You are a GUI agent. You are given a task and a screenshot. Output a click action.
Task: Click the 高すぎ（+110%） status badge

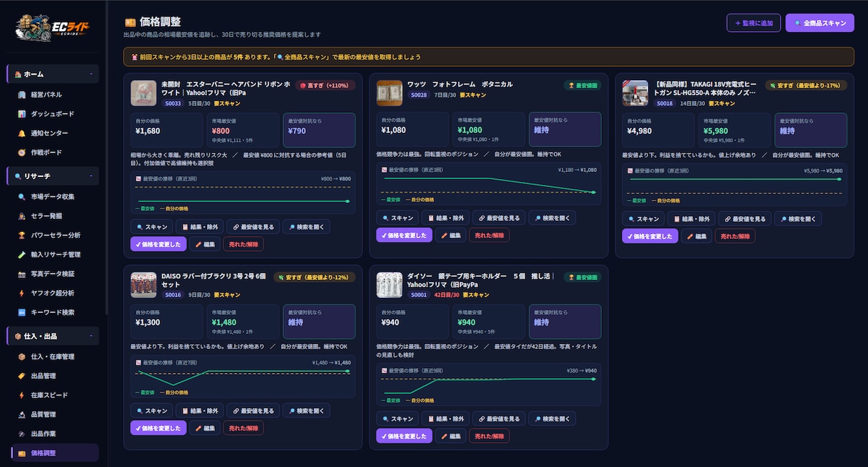(x=324, y=85)
